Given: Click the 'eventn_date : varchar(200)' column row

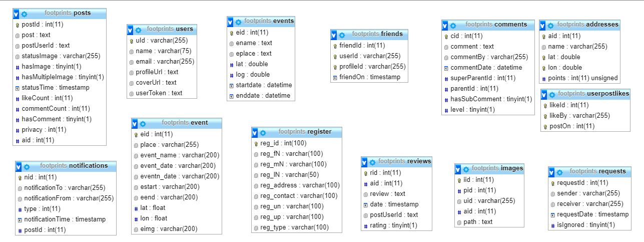Looking at the screenshot, I should [x=177, y=176].
